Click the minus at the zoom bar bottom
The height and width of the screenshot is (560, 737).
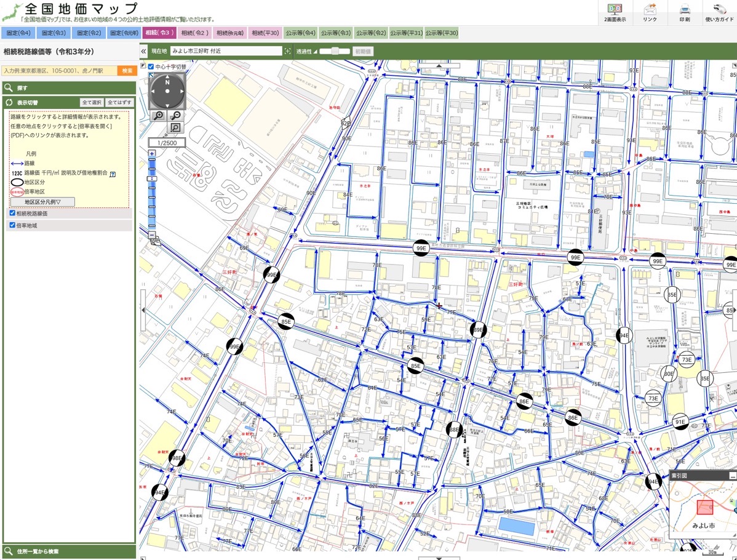[152, 234]
